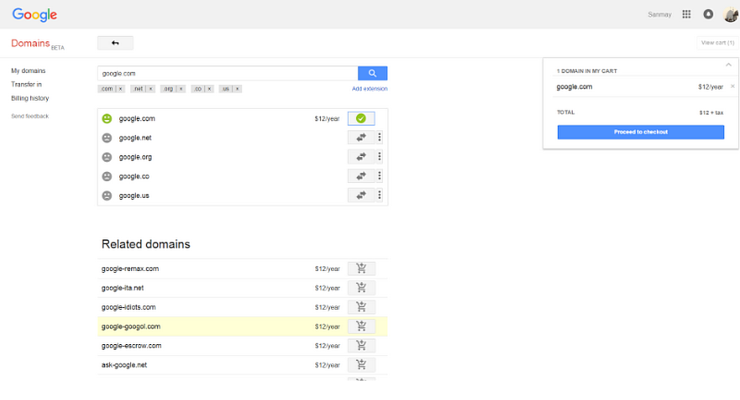Open the Google apps grid
This screenshot has height=400, width=740.
point(686,15)
